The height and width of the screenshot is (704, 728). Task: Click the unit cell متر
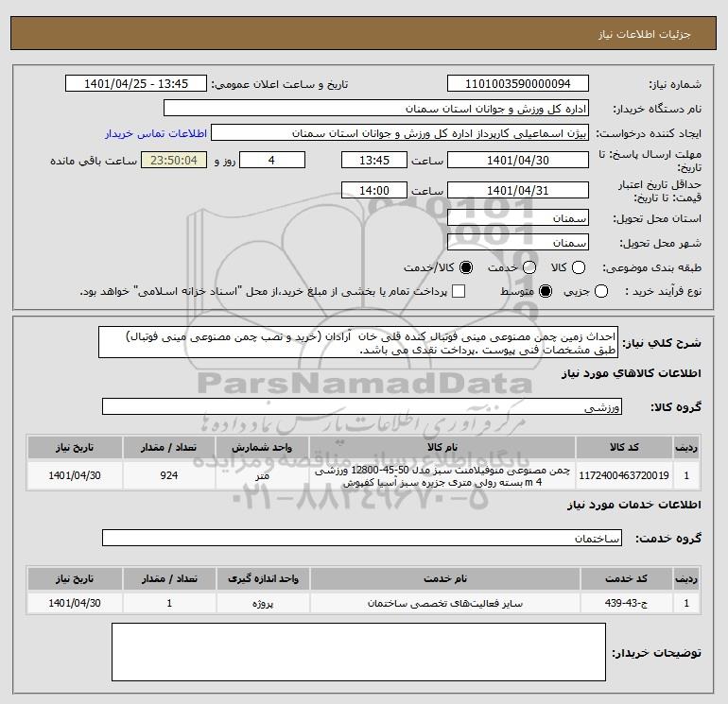pos(262,475)
